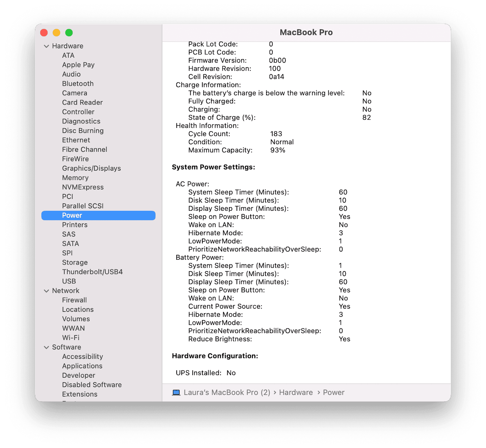Open the Firewall section
Image resolution: width=486 pixels, height=448 pixels.
74,300
